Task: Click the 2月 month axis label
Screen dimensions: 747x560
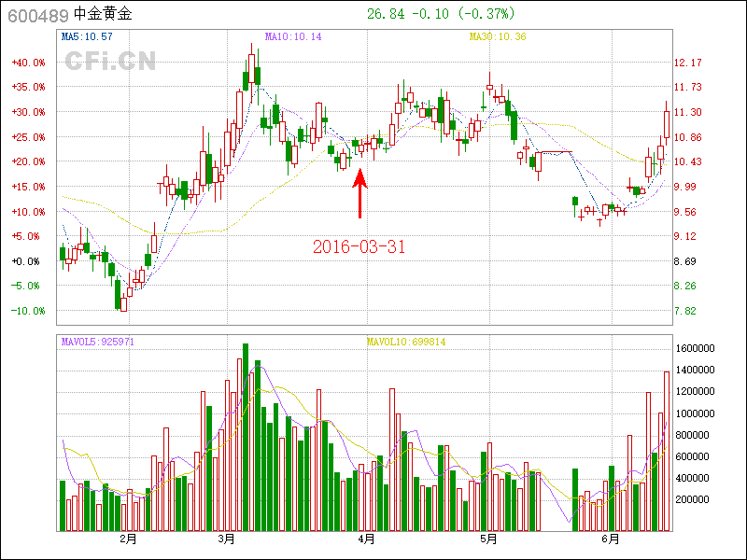Action: pyautogui.click(x=129, y=539)
